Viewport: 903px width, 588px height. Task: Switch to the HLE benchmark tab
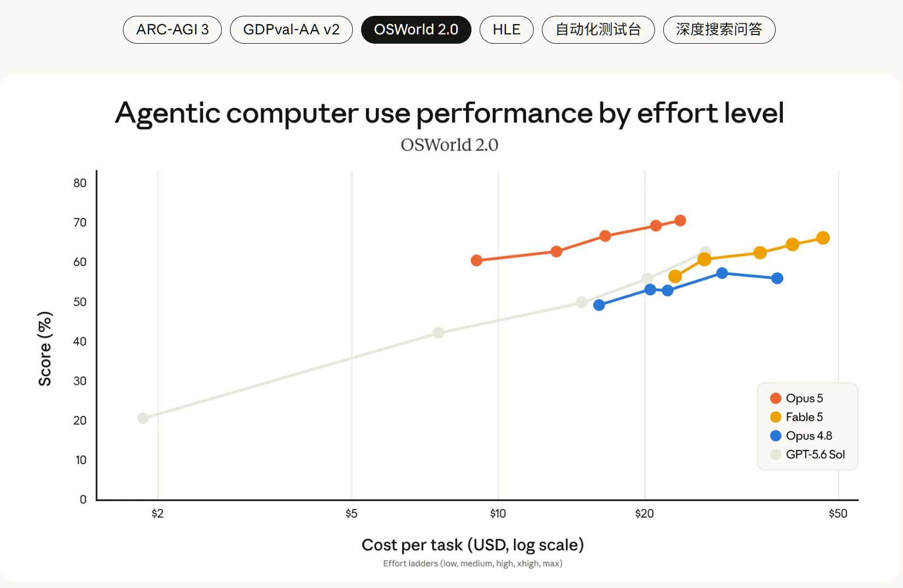tap(506, 29)
